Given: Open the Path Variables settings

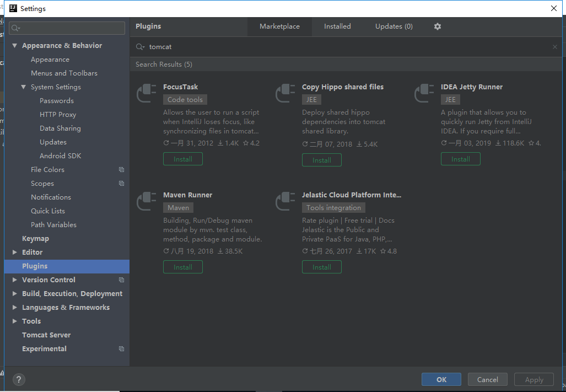Looking at the screenshot, I should 54,224.
